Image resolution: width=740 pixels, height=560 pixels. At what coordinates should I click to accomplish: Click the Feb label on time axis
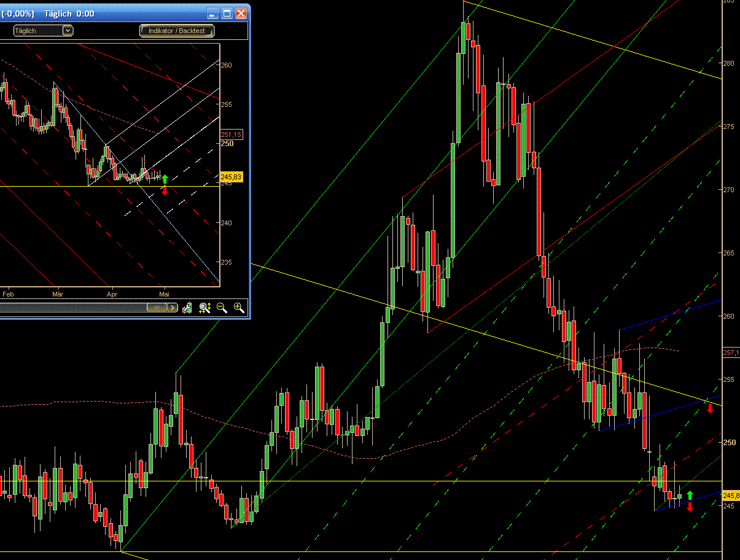pyautogui.click(x=7, y=294)
